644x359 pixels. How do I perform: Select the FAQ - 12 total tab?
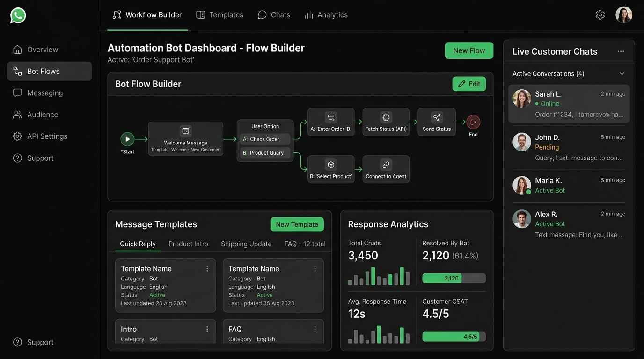pos(305,244)
